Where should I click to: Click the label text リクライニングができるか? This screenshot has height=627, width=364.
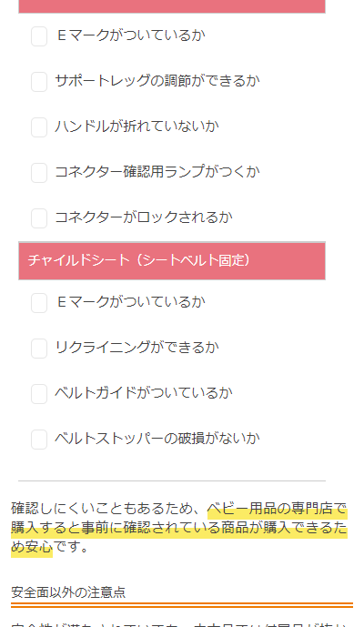coord(136,348)
